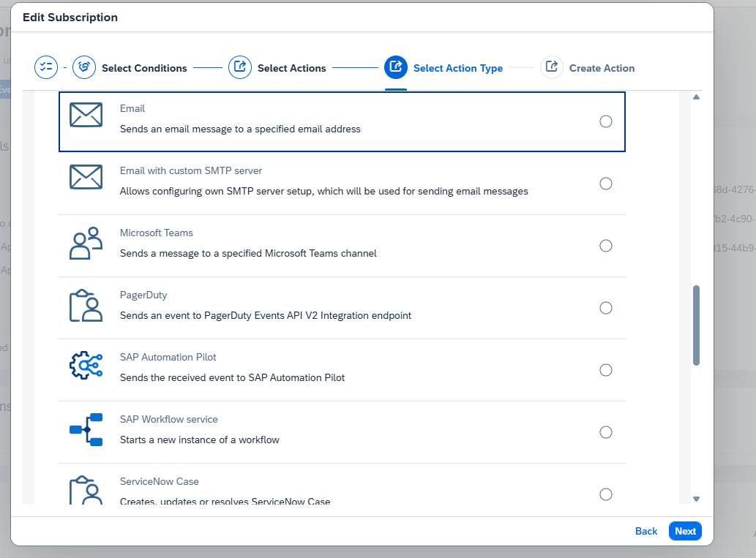Click the ServiceNow Case icon
Viewport: 756px width, 558px height.
(x=86, y=490)
